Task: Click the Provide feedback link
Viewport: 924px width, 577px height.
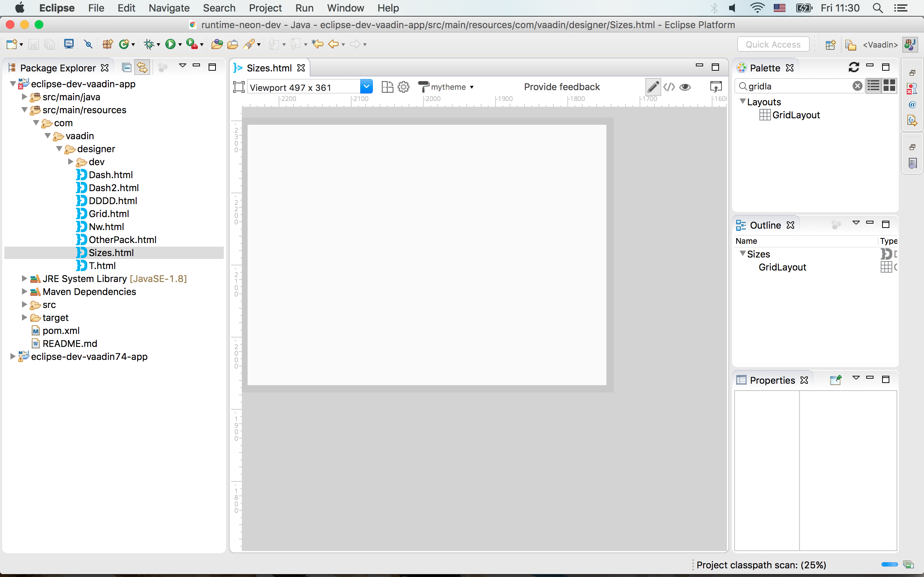Action: click(x=562, y=87)
